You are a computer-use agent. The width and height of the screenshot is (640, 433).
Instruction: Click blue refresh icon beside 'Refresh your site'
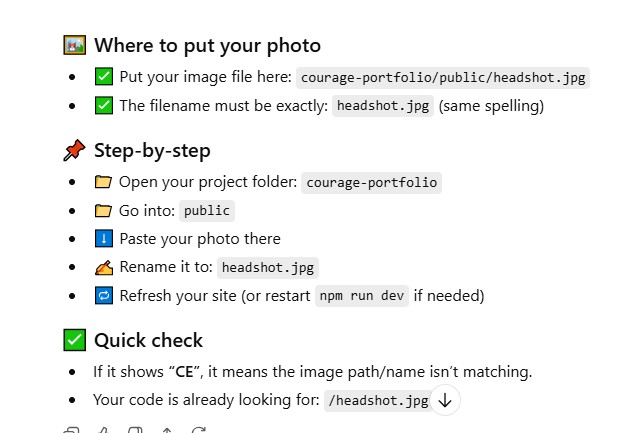(x=103, y=296)
